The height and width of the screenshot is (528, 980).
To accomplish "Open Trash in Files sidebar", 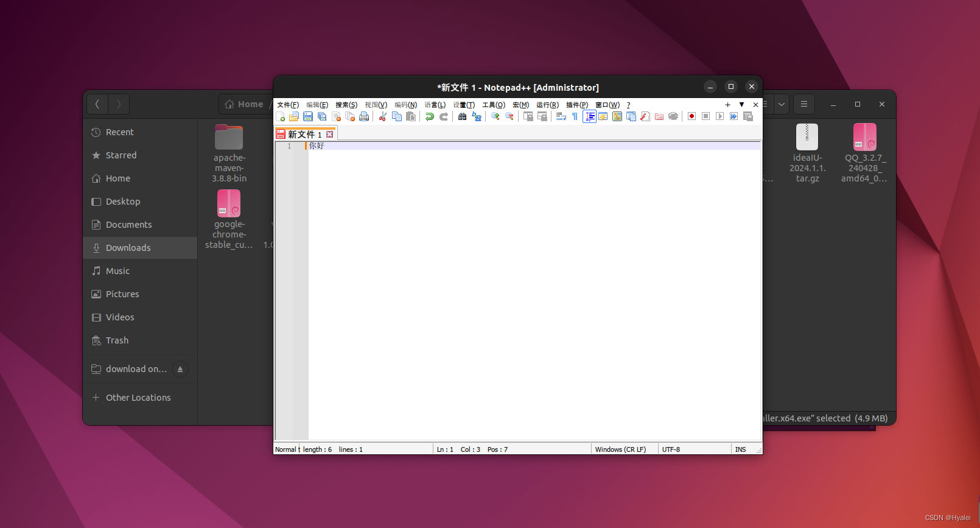I will (x=140, y=340).
